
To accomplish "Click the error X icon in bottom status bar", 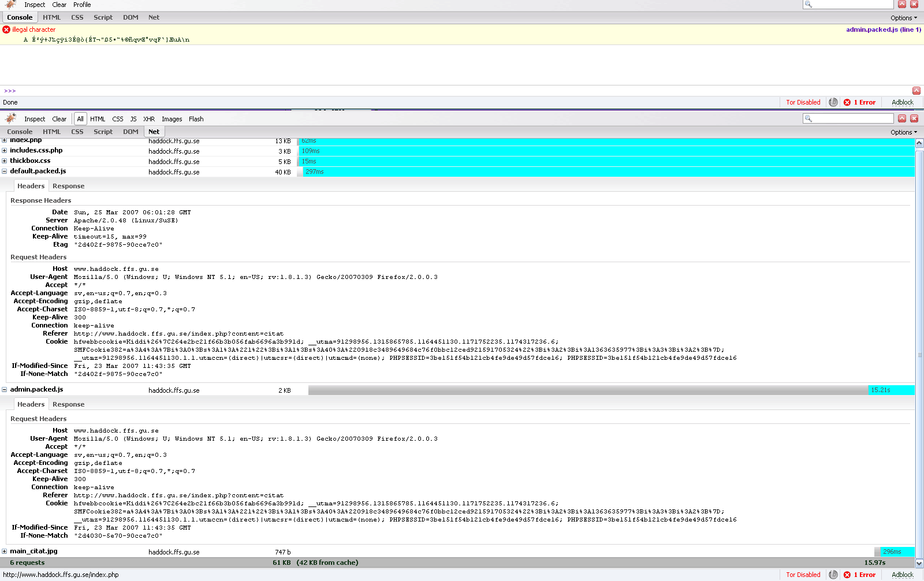I will 847,575.
